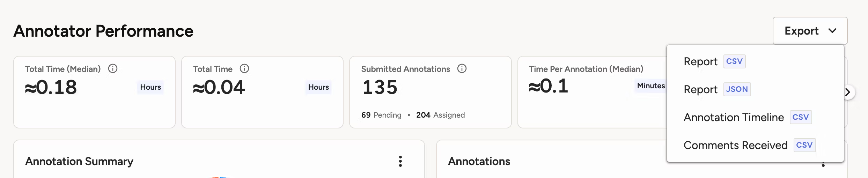
Task: Click the 69 Pending count
Action: (381, 115)
